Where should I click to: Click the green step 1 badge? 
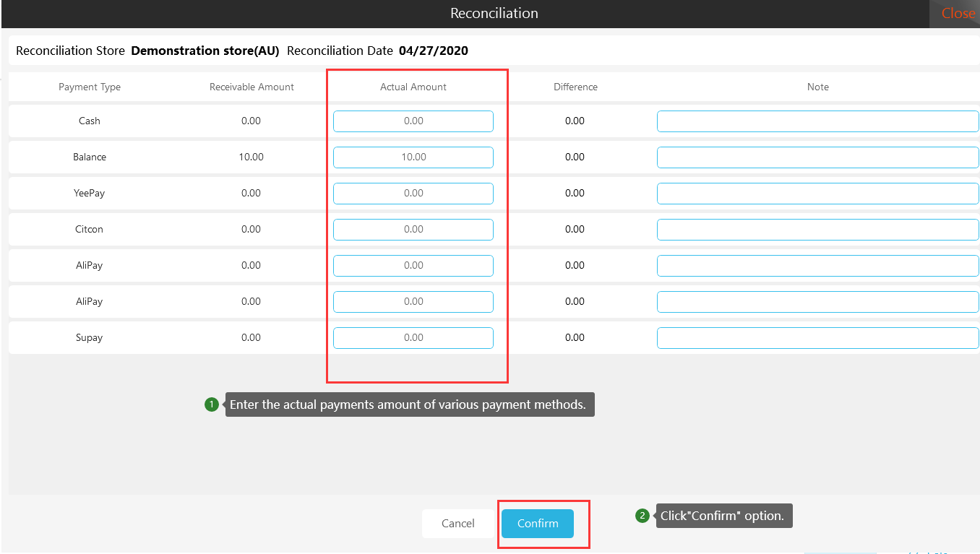[x=211, y=404]
